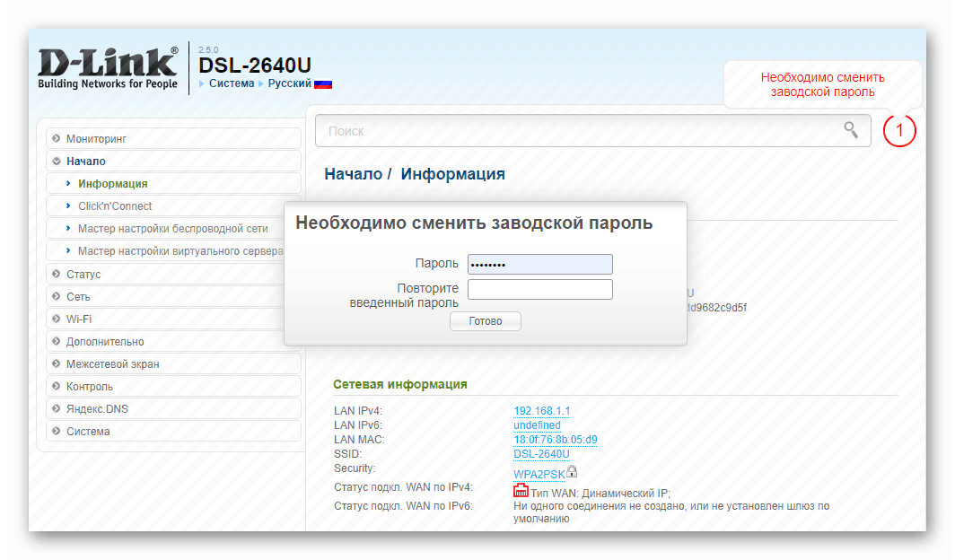This screenshot has height=560, width=955.
Task: Expand the Сеть menu section
Action: click(x=173, y=297)
